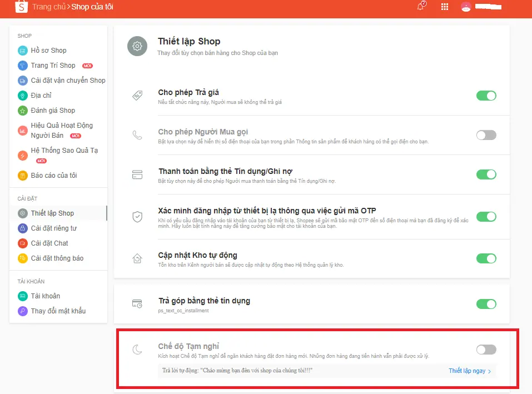
Task: Click Shop của tôi breadcrumb
Action: 92,7
